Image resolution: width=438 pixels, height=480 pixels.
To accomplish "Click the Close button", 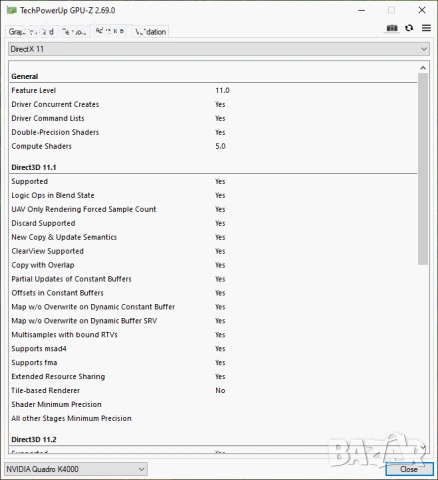I will coord(409,469).
